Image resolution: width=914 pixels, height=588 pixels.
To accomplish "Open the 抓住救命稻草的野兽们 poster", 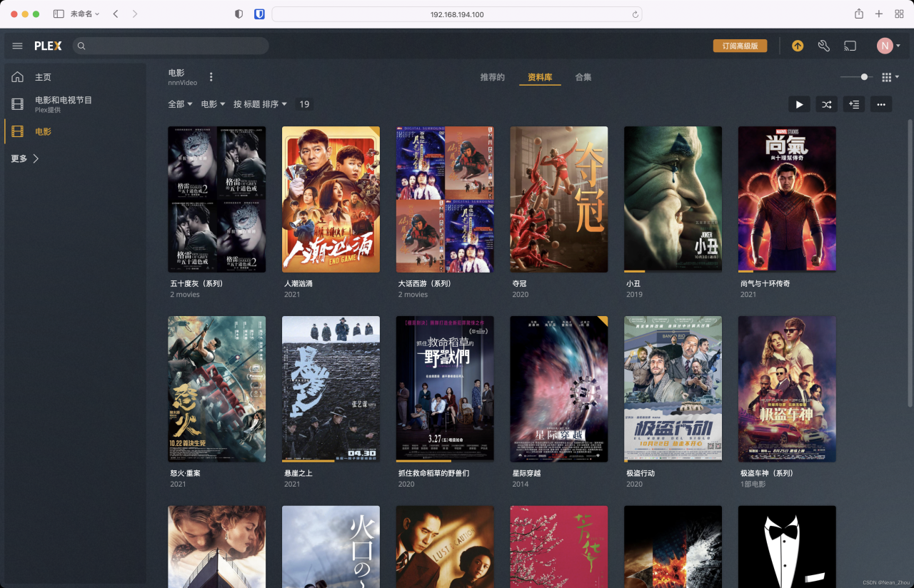I will coord(445,389).
